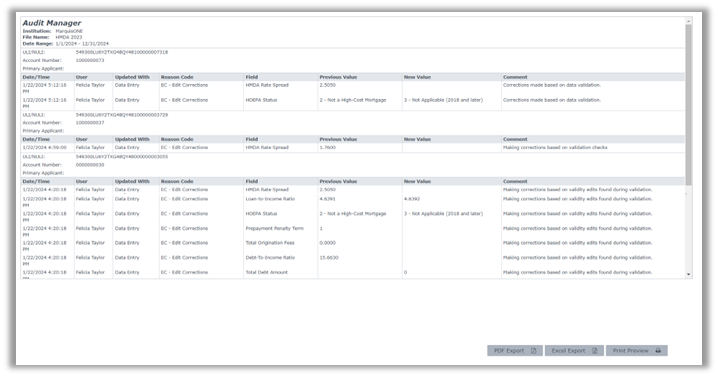Click the first Reason Code column header

[x=177, y=77]
